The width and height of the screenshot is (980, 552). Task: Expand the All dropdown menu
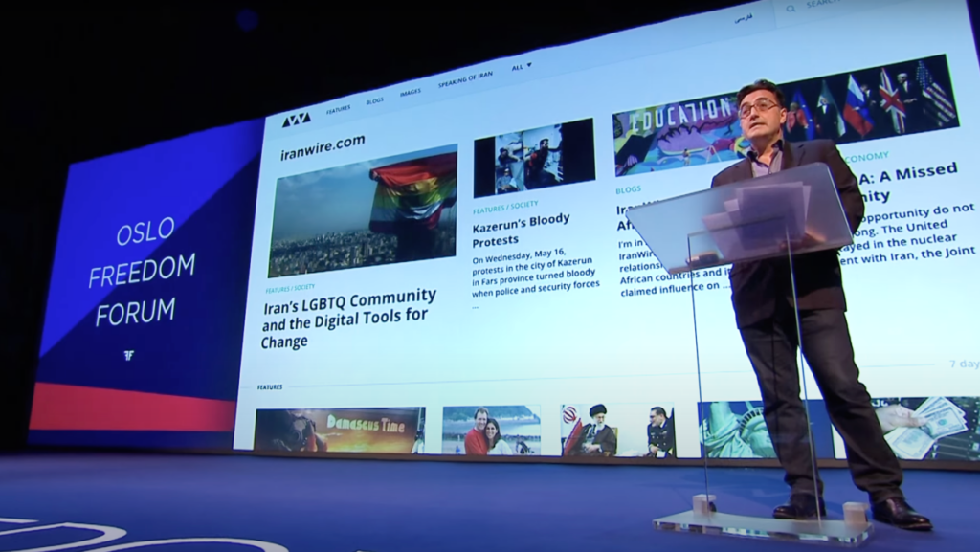(x=522, y=66)
